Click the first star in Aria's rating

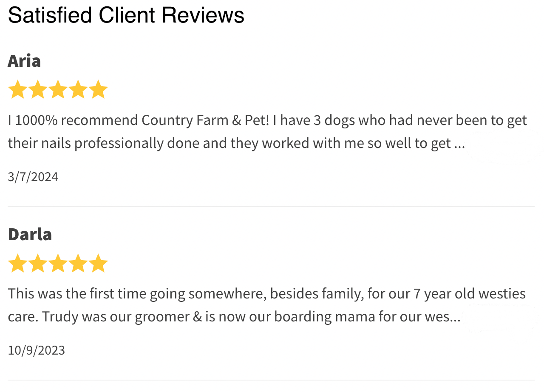17,90
